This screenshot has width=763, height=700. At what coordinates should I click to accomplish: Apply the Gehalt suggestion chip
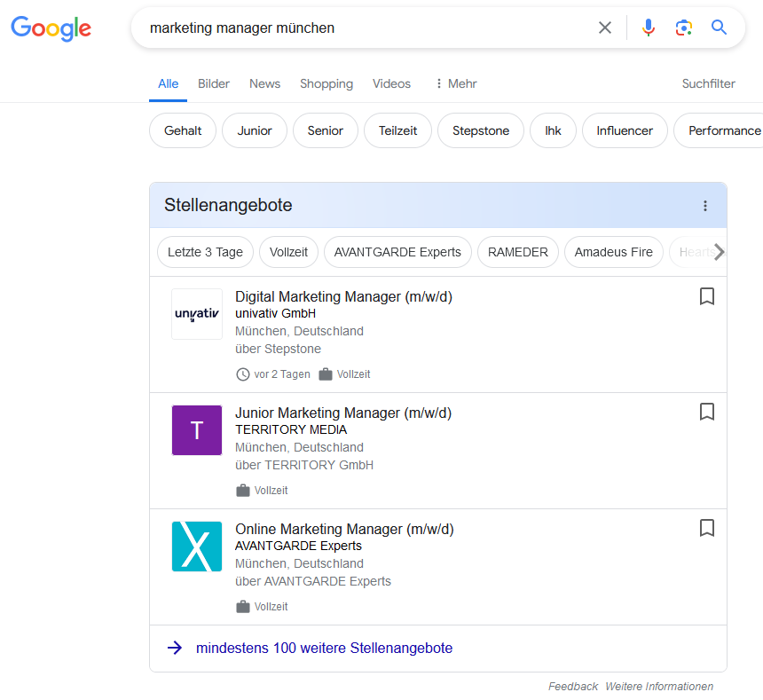click(x=183, y=130)
